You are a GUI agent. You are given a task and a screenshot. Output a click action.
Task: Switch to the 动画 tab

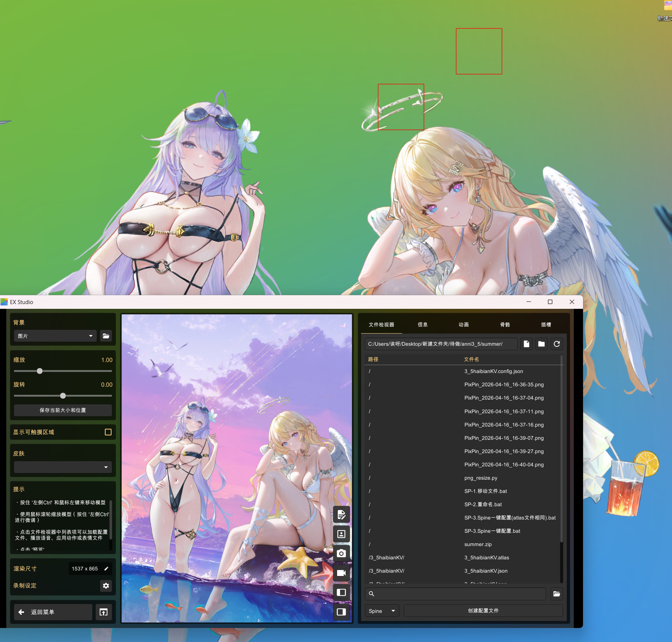point(463,325)
